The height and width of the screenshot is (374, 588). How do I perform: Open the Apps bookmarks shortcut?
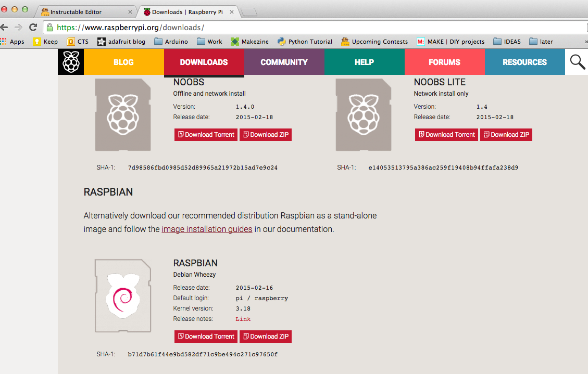click(12, 42)
